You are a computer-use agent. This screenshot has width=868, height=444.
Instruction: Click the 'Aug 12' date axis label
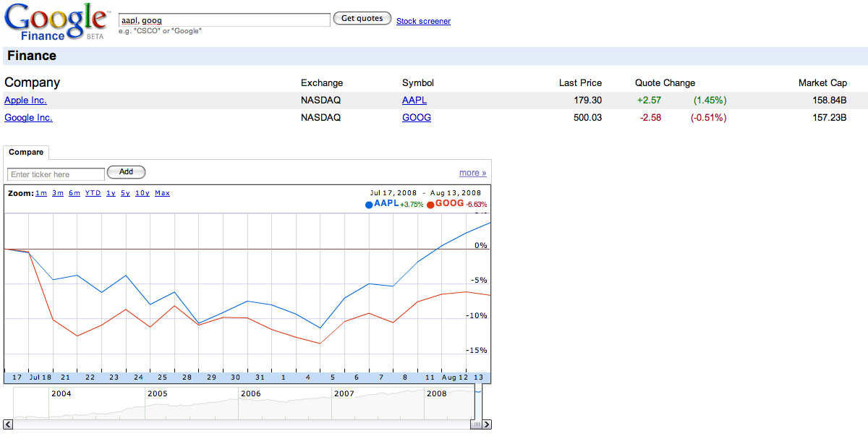[x=454, y=377]
